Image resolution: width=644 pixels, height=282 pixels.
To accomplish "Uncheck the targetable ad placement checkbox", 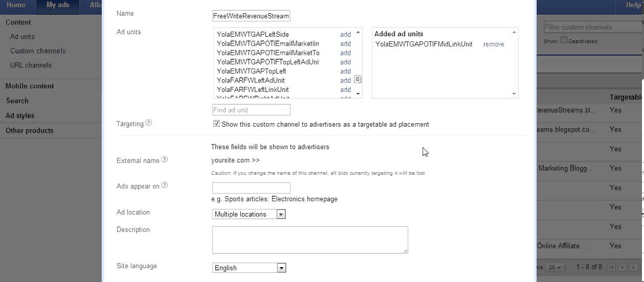I will pos(217,124).
